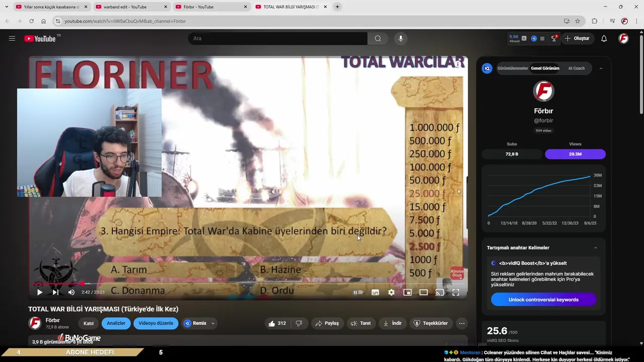Open player settings gear
This screenshot has width=644, height=362.
(391, 292)
